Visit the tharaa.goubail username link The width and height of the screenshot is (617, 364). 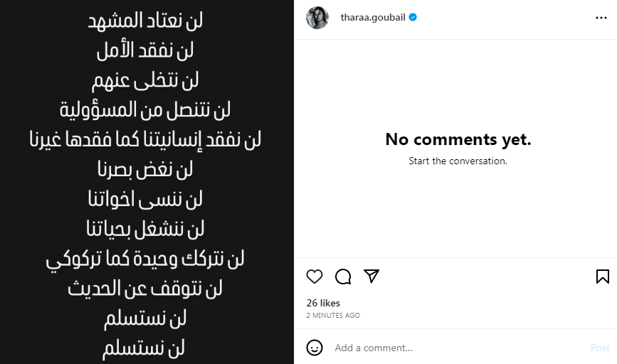(x=373, y=18)
